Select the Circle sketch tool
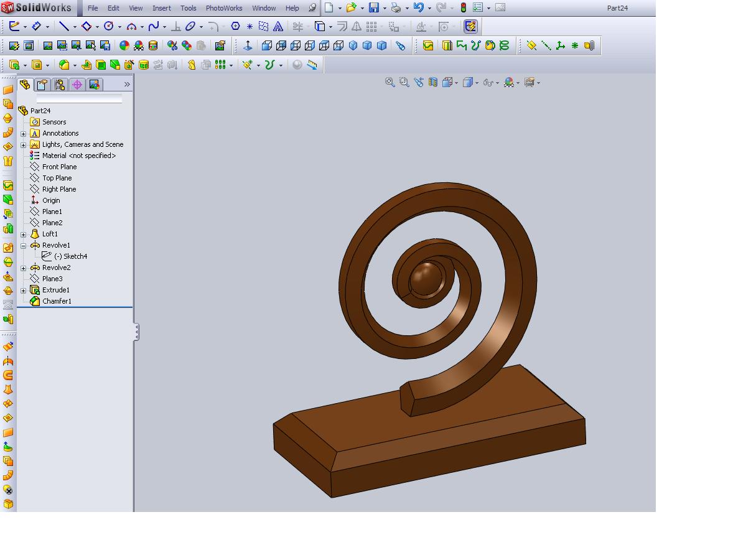This screenshot has width=756, height=540. point(109,27)
